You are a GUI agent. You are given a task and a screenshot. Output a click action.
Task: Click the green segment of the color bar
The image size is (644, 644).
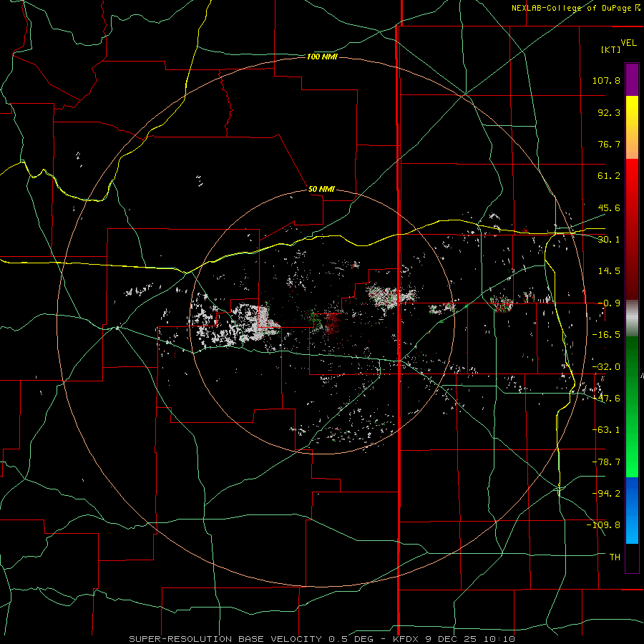point(632,406)
